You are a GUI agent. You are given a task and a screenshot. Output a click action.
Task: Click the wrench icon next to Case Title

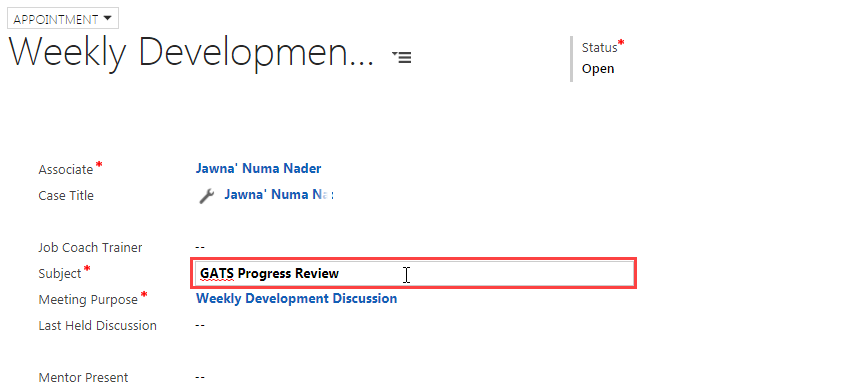(x=207, y=196)
